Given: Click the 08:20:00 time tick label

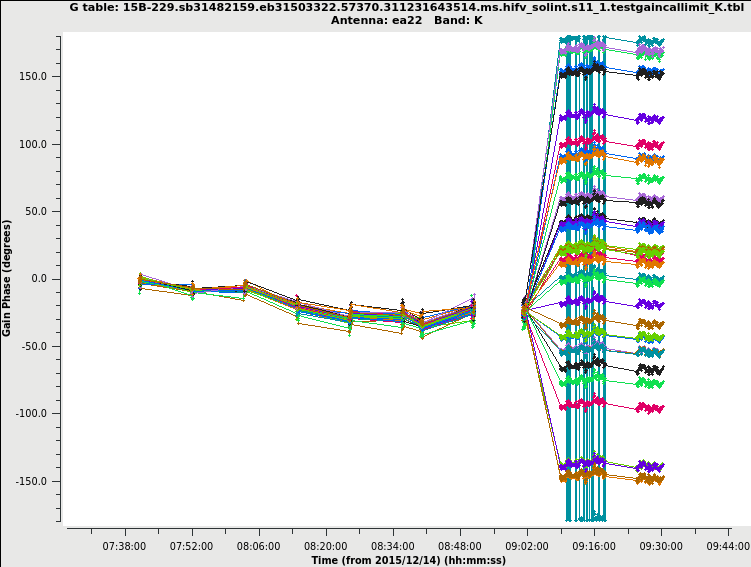Looking at the screenshot, I should click(x=326, y=546).
